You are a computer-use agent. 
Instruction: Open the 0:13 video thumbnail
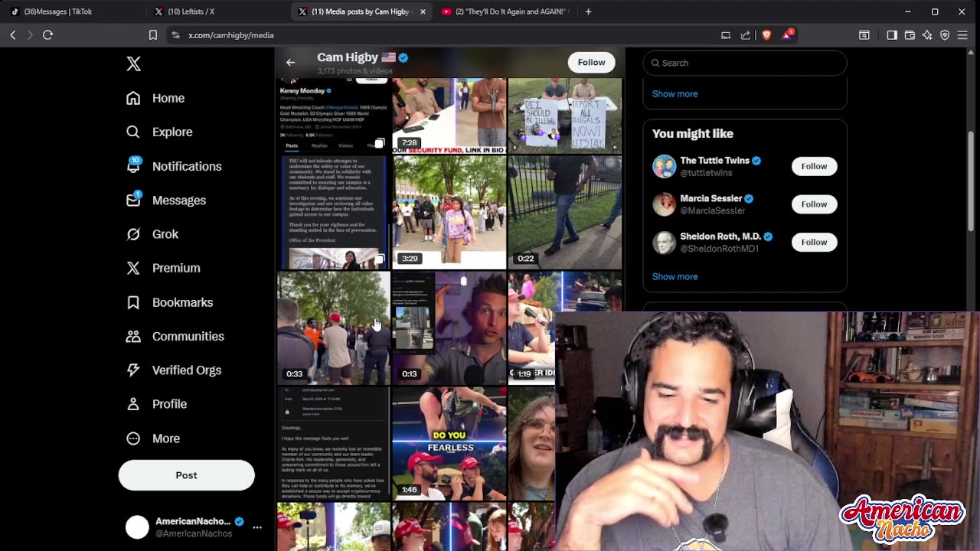(449, 328)
